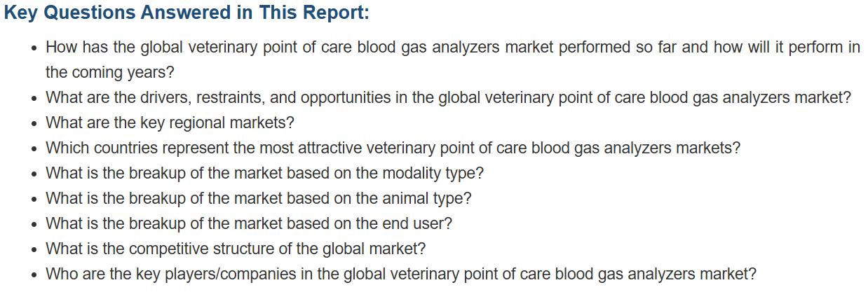Click the breakup by modality type question
The width and height of the screenshot is (868, 292).
coord(265,173)
